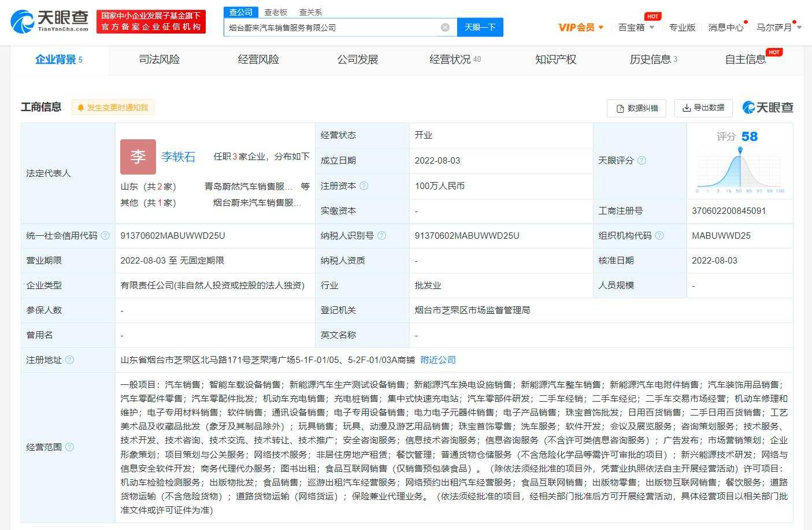This screenshot has height=530, width=812.
Task: Click the 天眼一下 search button
Action: 480,27
